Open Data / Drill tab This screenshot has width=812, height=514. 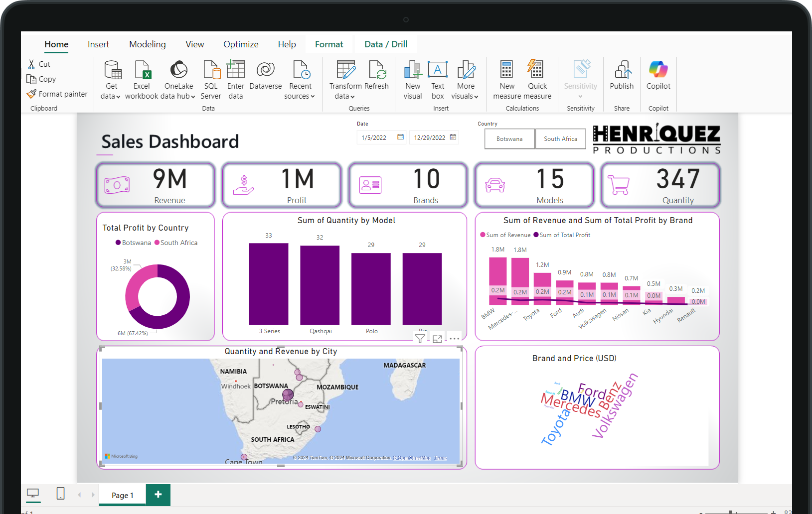click(x=386, y=44)
